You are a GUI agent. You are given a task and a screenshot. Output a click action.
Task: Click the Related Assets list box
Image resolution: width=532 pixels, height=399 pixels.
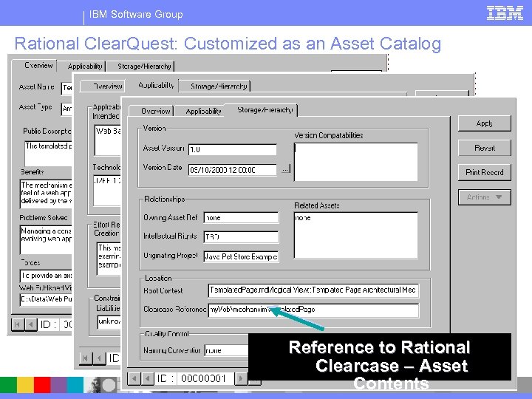coord(356,235)
